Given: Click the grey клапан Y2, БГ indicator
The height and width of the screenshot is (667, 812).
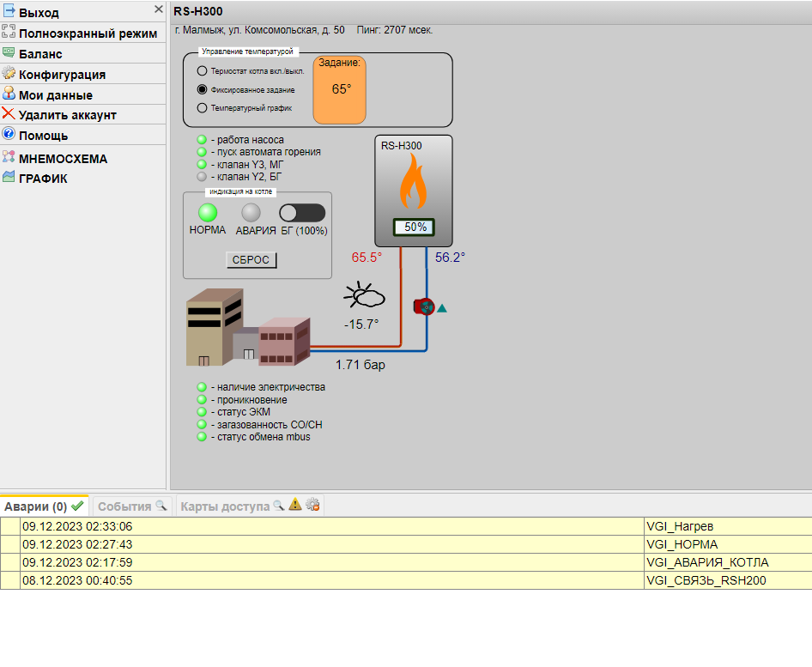Looking at the screenshot, I should pos(202,177).
